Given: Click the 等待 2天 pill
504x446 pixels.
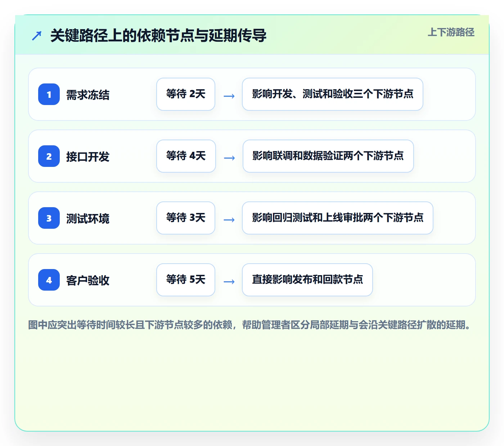Looking at the screenshot, I should click(186, 94).
